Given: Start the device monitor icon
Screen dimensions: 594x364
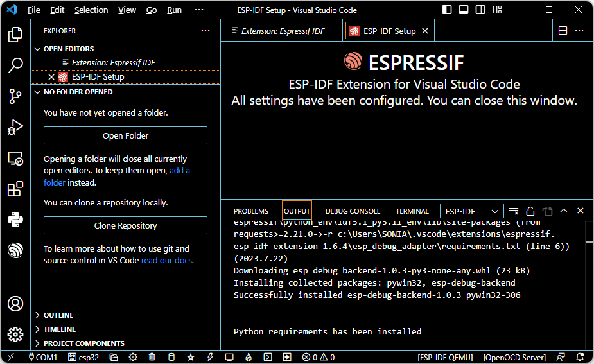Looking at the screenshot, I should tap(229, 357).
